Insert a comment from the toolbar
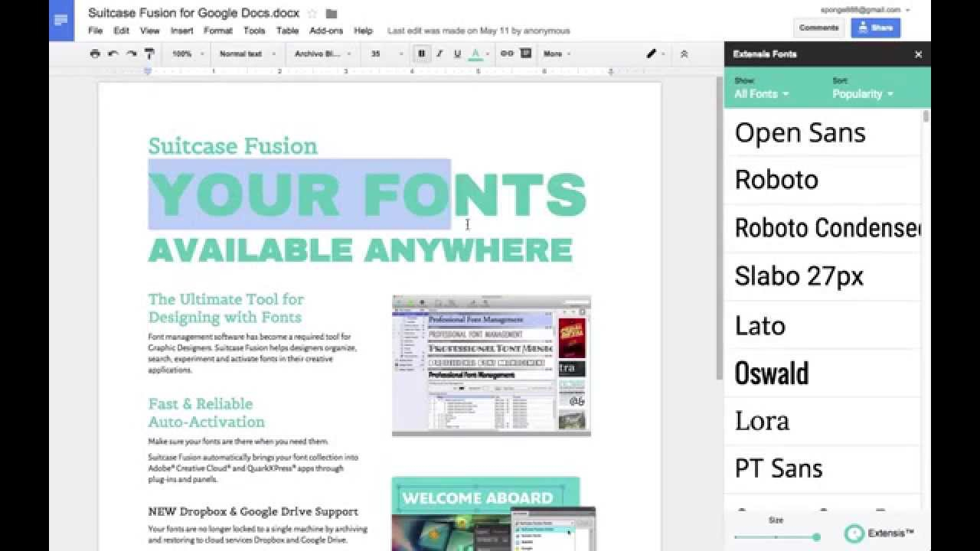This screenshot has height=551, width=980. (526, 54)
